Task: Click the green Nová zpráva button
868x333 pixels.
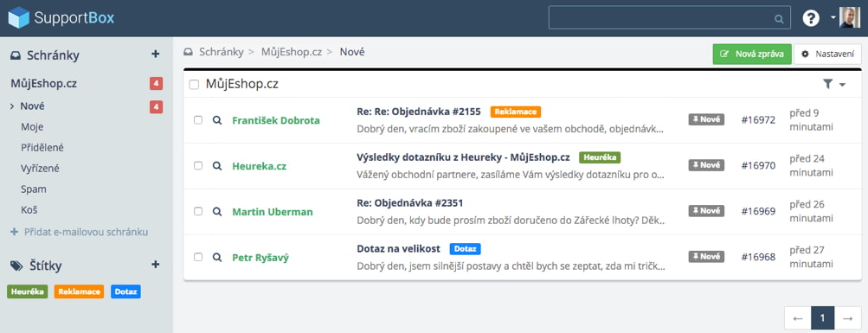Action: coord(752,54)
